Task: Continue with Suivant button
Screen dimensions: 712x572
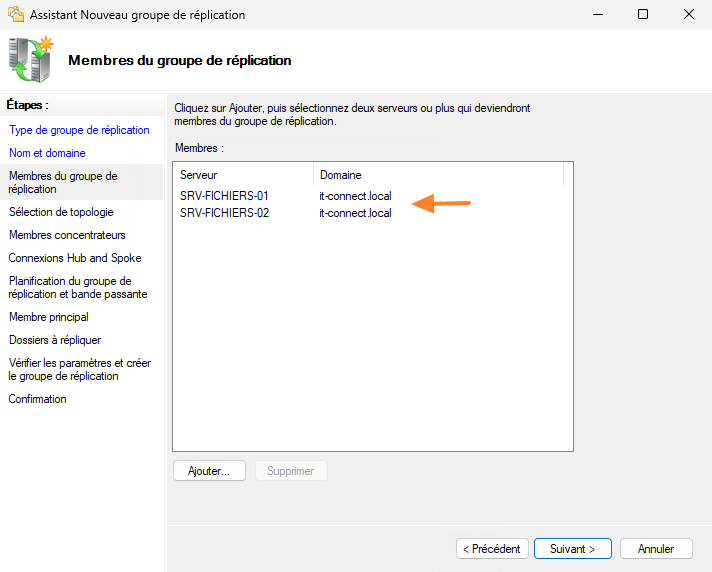Action: click(573, 549)
